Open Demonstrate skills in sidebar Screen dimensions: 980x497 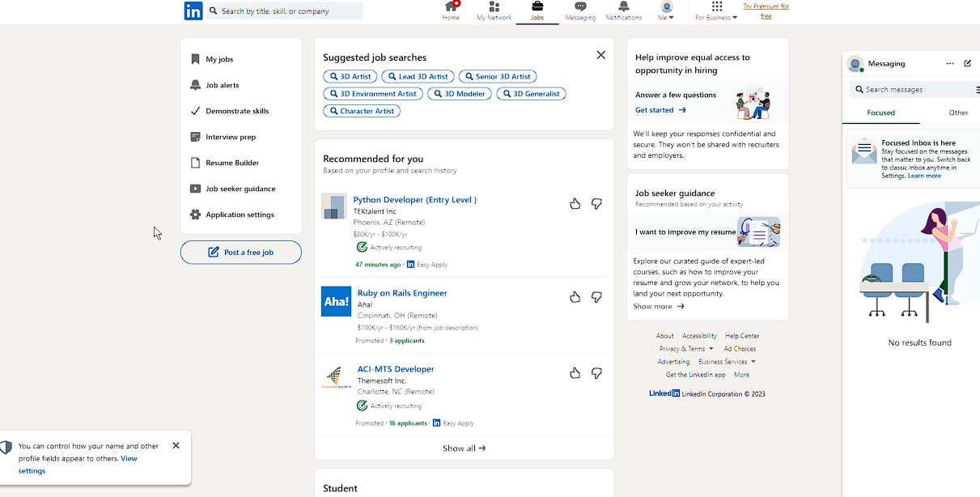coord(237,111)
